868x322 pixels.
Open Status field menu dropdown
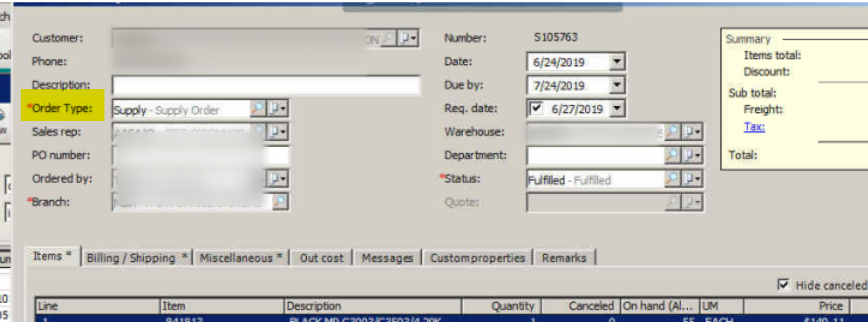coord(692,179)
